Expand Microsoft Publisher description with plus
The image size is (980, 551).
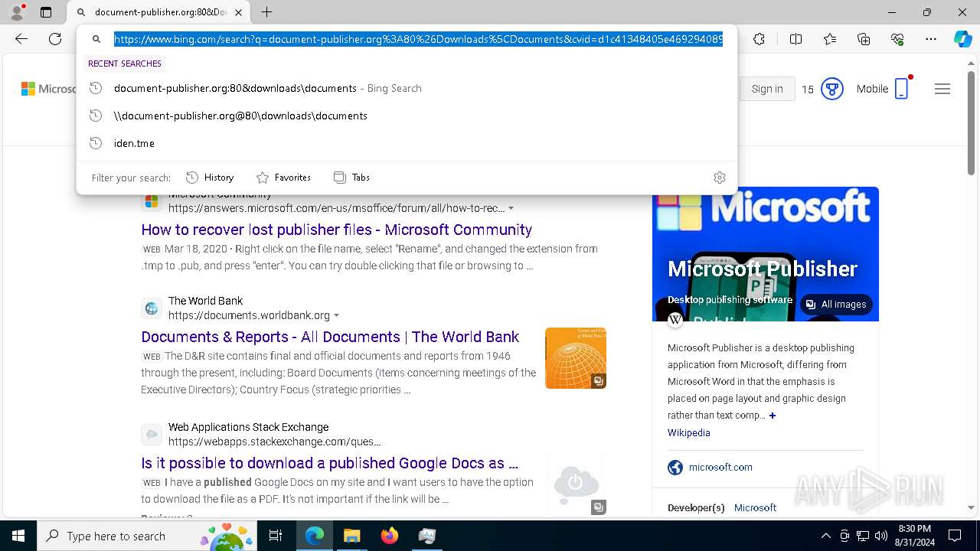coord(773,416)
